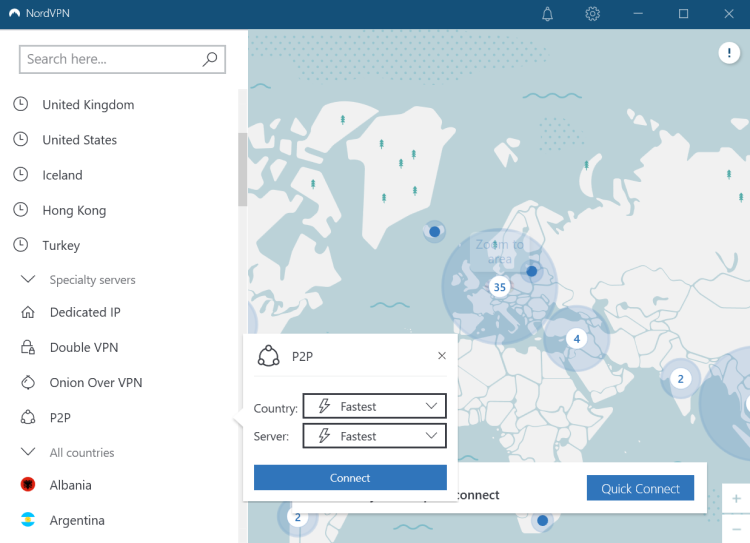Click the exclamation alert icon on map

(727, 53)
